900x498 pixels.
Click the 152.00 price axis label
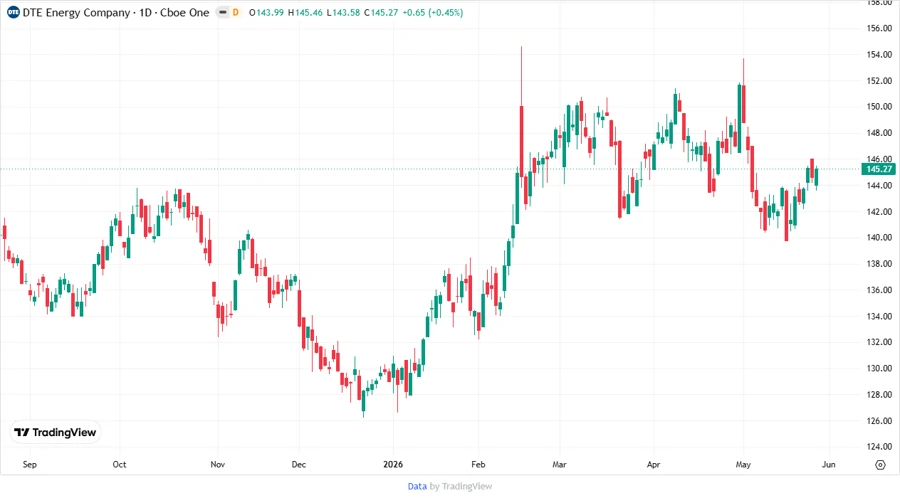click(x=879, y=81)
